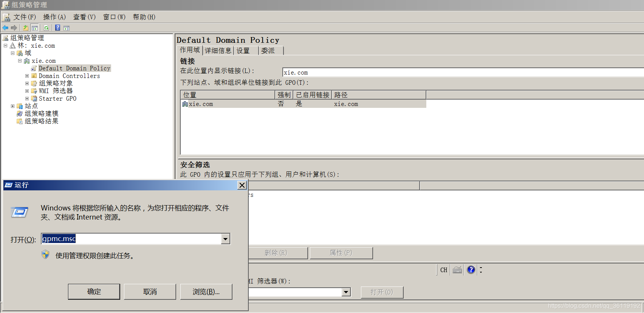The height and width of the screenshot is (313, 644).
Task: Click the 站点 sites icon
Action: click(20, 106)
